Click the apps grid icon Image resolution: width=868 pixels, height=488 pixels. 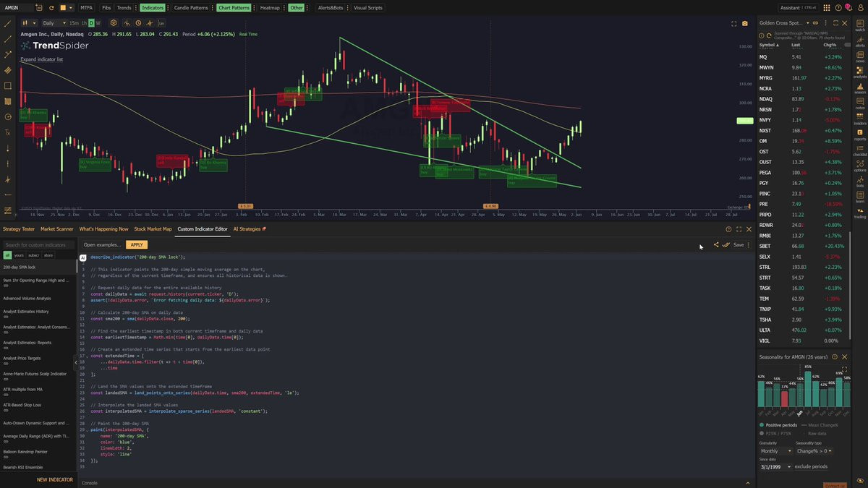[826, 7]
